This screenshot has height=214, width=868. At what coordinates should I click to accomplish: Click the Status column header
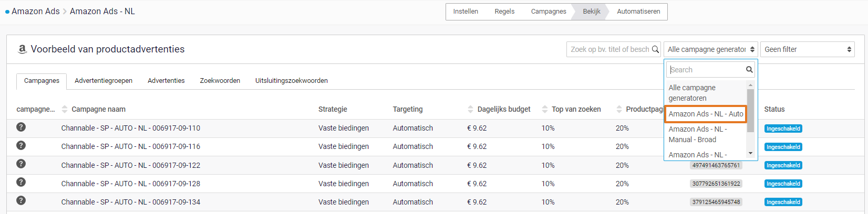[774, 109]
